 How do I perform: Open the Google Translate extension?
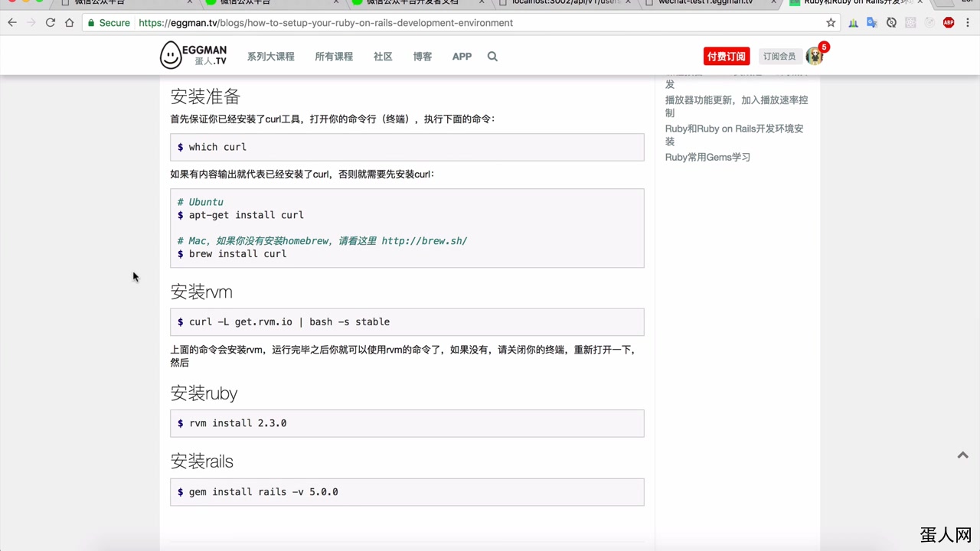(872, 23)
